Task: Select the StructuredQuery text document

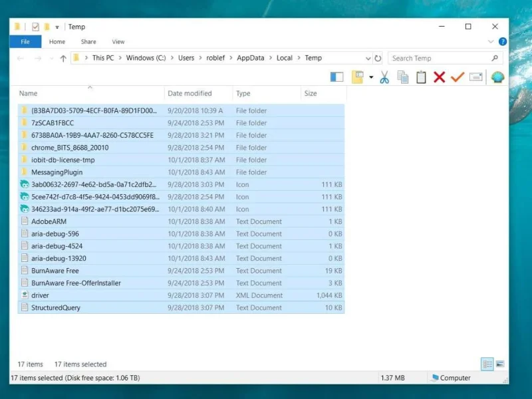Action: (x=181, y=307)
